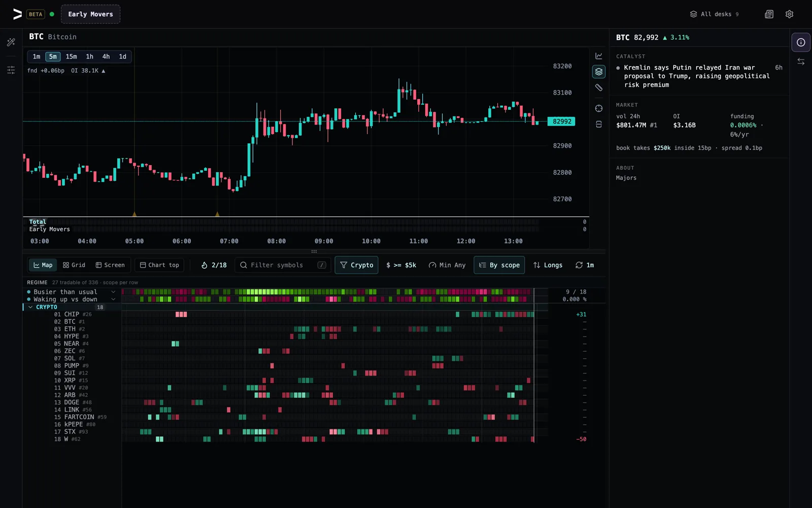Select the DOGE row in the heatmap list
Image resolution: width=812 pixels, height=508 pixels.
tap(72, 402)
